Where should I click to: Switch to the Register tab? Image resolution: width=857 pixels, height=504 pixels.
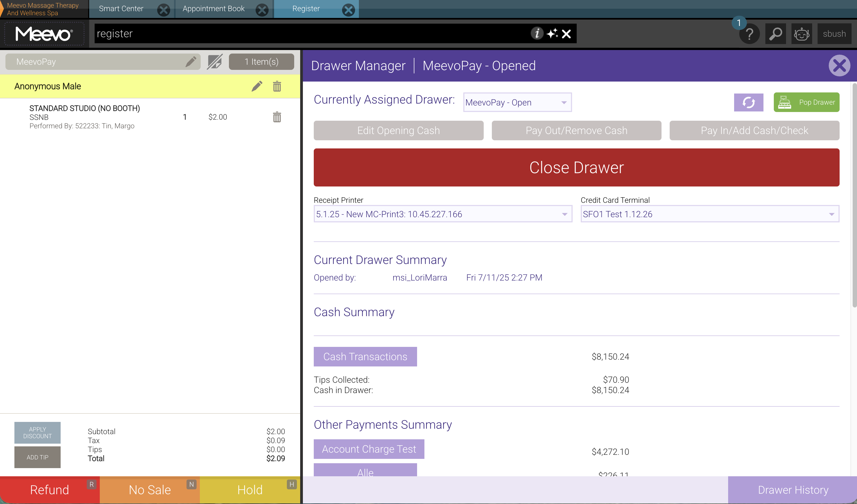(x=306, y=9)
